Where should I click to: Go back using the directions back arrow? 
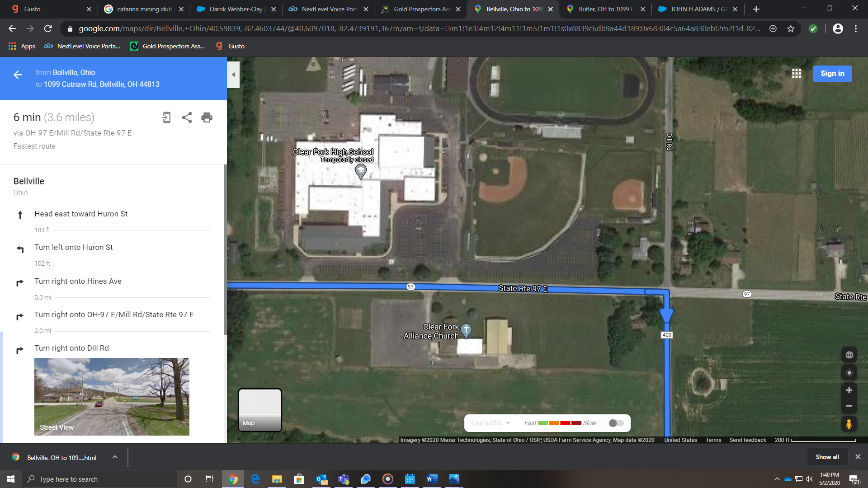point(18,75)
